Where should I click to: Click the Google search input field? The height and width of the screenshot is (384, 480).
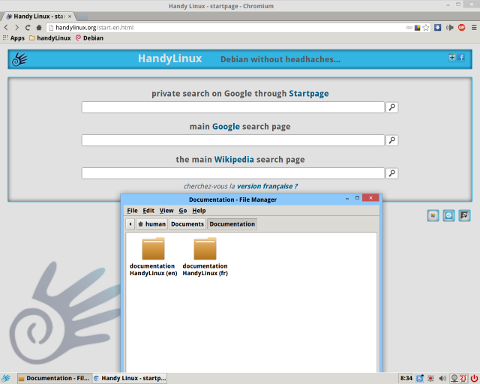(233, 140)
